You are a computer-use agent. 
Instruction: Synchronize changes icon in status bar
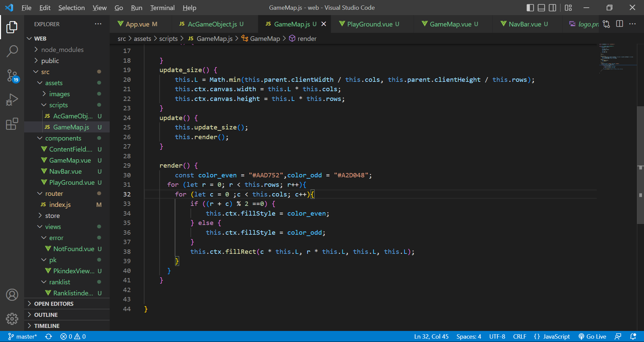[49, 336]
